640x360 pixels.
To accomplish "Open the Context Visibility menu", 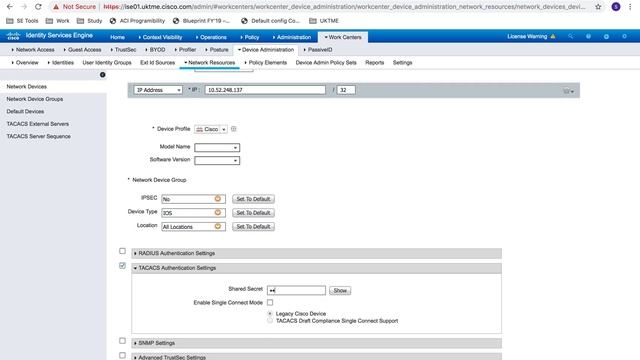I will (160, 37).
